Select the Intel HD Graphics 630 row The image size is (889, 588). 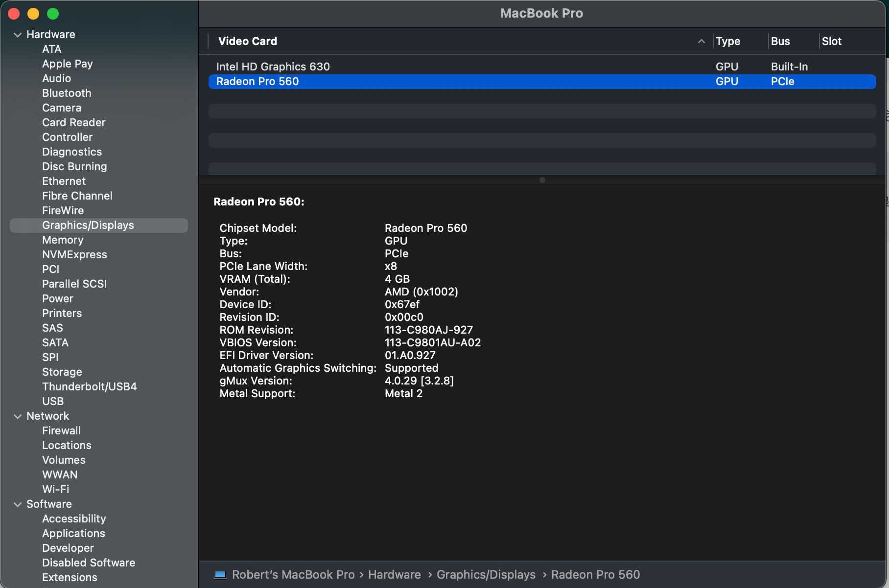pos(542,67)
